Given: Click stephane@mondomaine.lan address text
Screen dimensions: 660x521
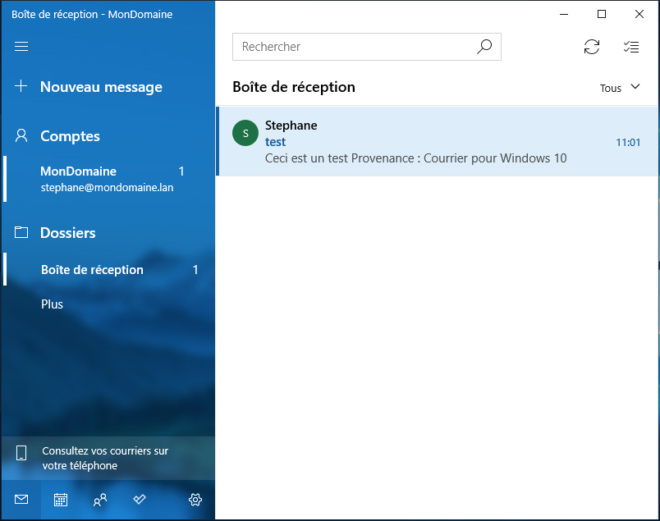Looking at the screenshot, I should (107, 187).
